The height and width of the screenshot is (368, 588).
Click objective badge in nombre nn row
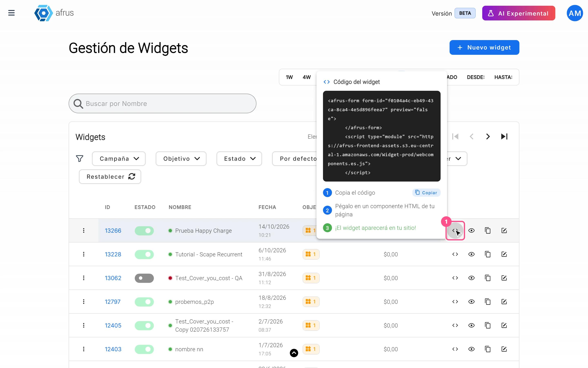click(311, 349)
